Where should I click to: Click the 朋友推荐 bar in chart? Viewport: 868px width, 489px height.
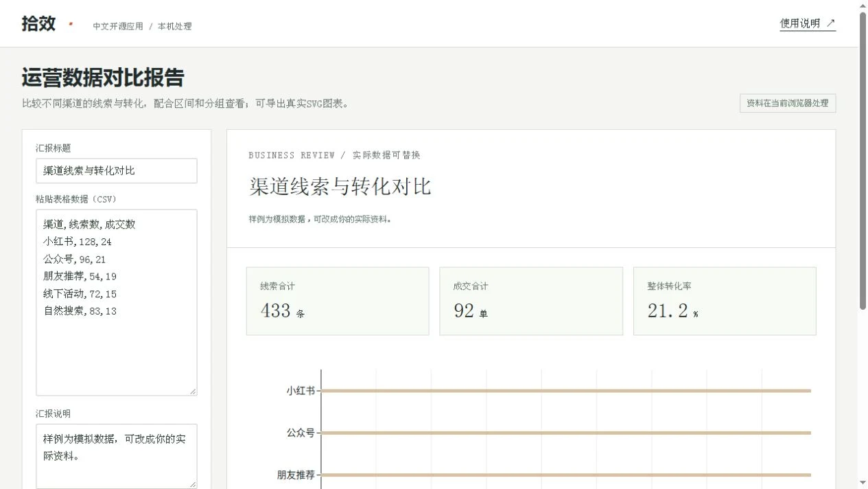[x=566, y=475]
